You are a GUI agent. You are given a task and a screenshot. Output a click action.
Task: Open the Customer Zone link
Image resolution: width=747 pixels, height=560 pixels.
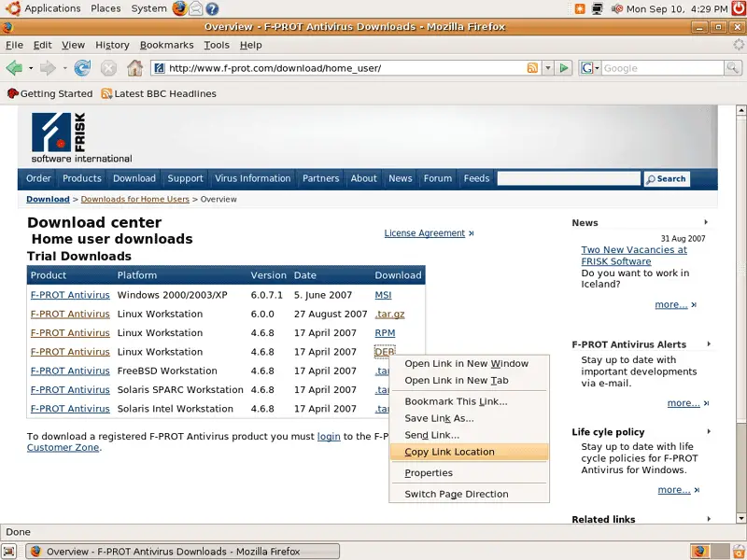pos(63,448)
